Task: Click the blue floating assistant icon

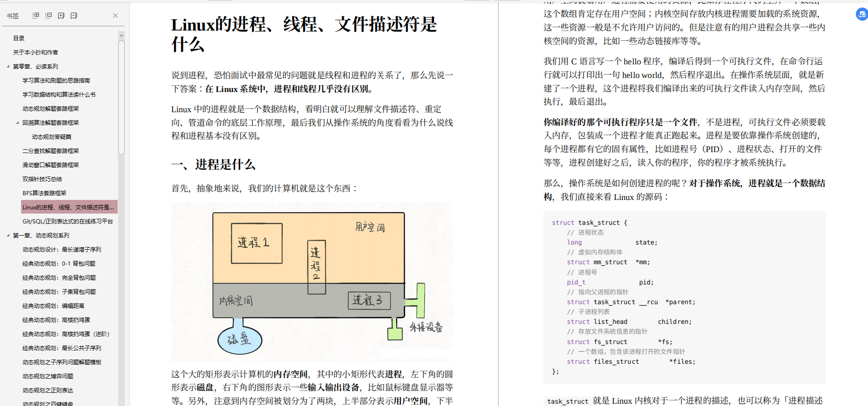Action: [x=862, y=15]
